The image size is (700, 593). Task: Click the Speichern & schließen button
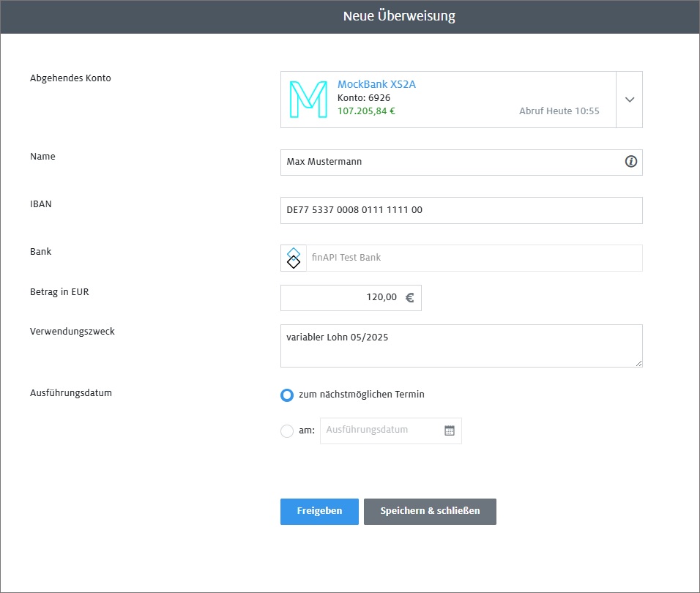click(430, 511)
